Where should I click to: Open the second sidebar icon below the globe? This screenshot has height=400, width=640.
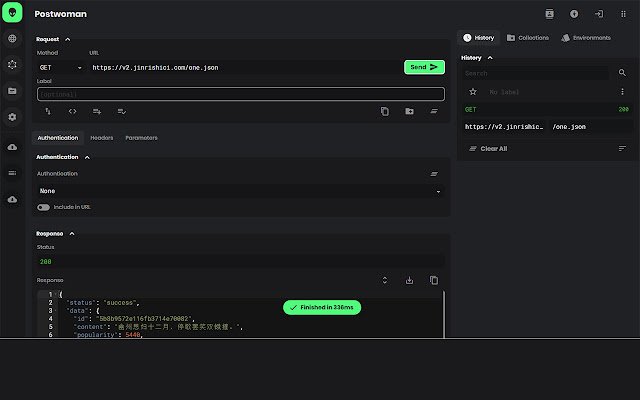click(x=12, y=64)
